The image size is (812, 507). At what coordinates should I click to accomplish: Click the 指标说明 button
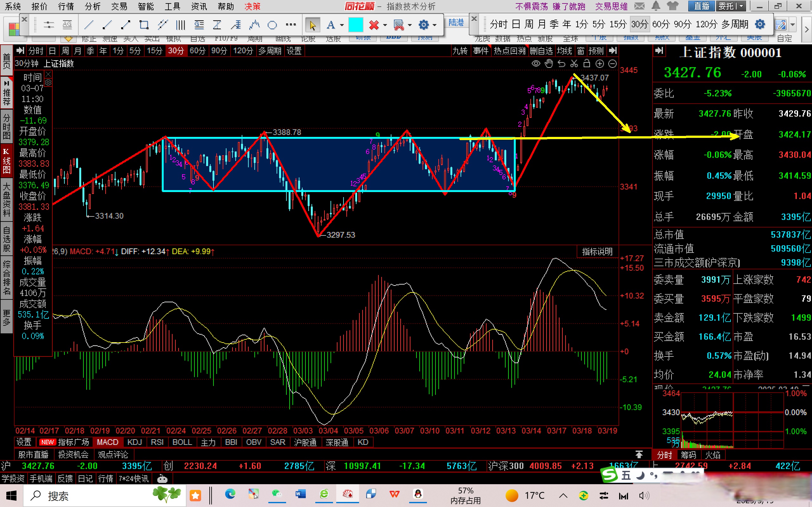pos(597,252)
